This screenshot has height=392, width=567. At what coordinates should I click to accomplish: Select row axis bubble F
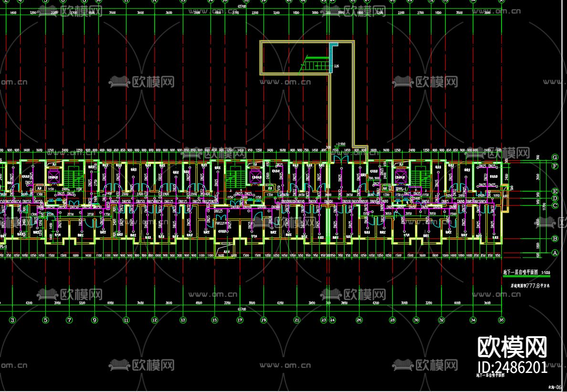click(x=555, y=166)
